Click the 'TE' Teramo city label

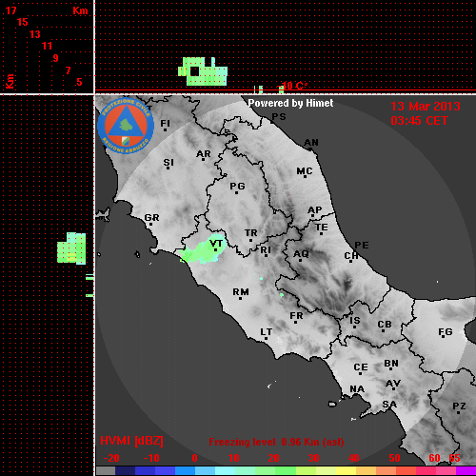pyautogui.click(x=322, y=228)
